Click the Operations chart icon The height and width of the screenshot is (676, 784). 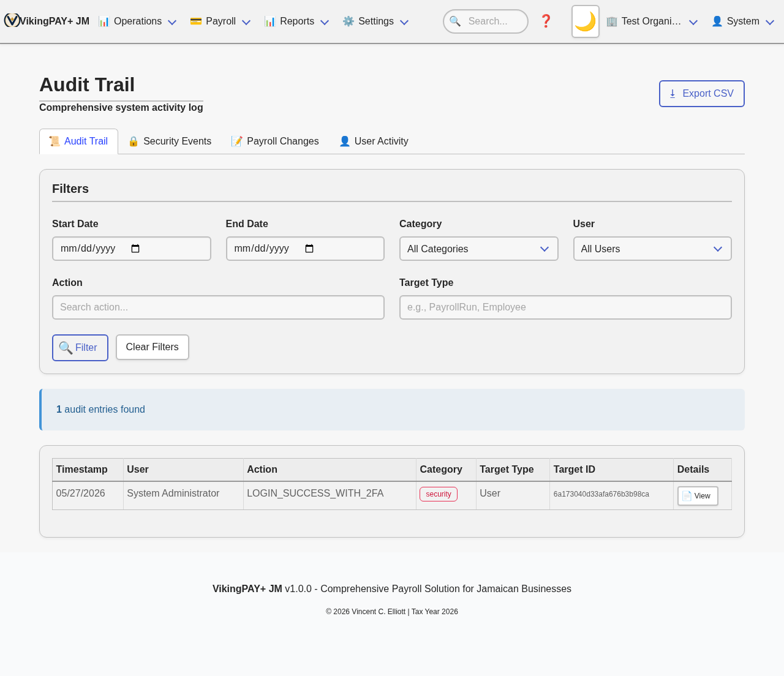click(x=104, y=21)
